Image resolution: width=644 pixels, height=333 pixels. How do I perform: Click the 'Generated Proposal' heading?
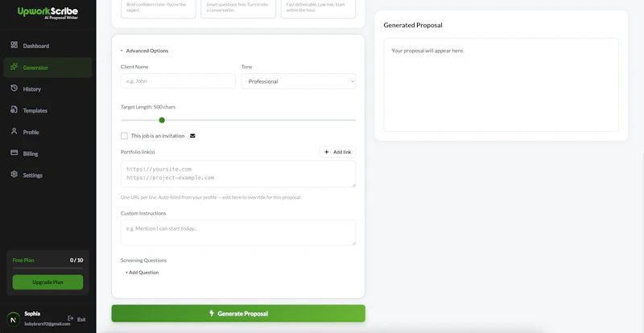coord(413,25)
